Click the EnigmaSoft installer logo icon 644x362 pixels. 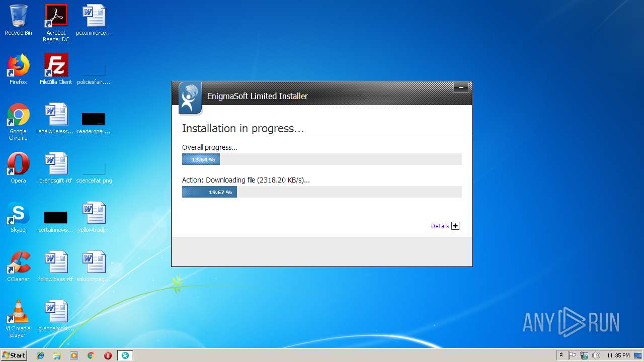190,98
